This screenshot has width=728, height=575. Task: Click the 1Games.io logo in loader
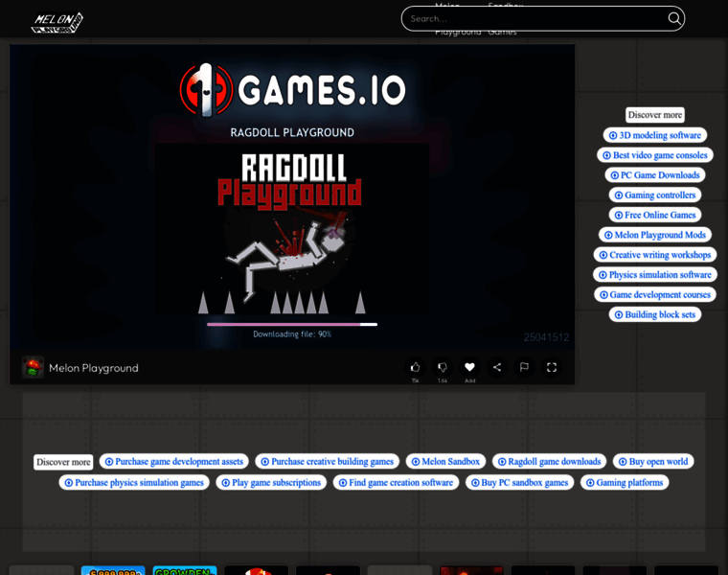292,90
